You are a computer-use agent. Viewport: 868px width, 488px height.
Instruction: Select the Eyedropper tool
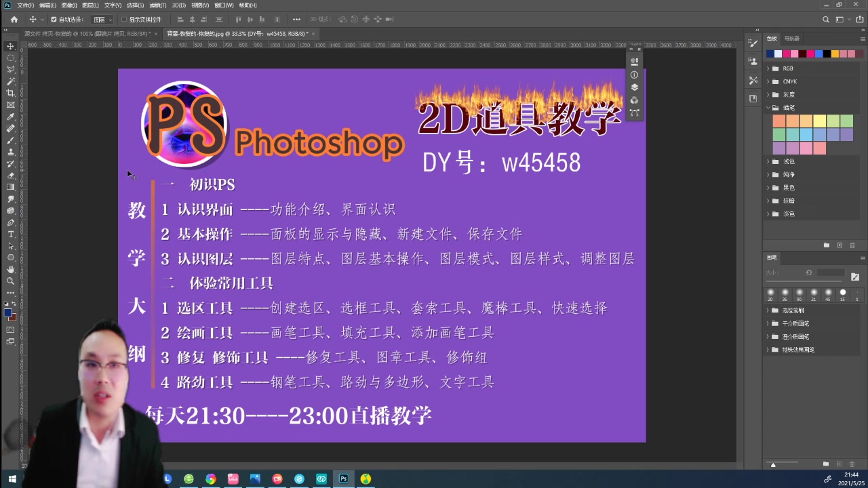(x=11, y=117)
